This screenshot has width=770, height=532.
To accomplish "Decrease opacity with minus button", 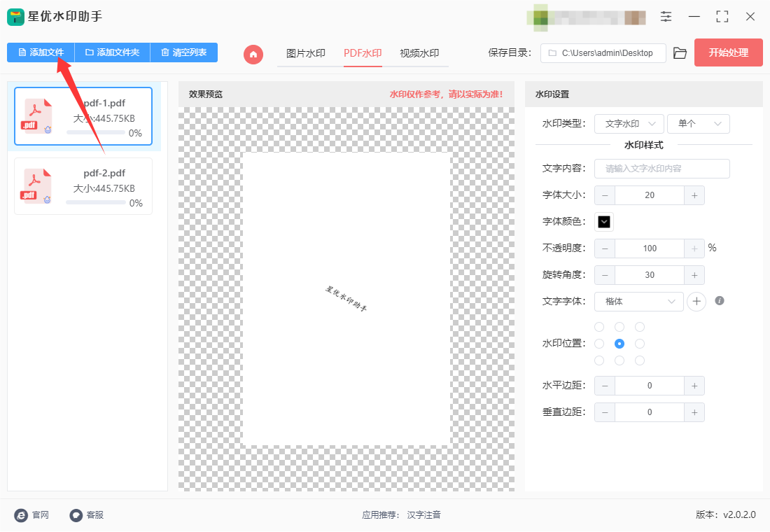I will click(605, 248).
